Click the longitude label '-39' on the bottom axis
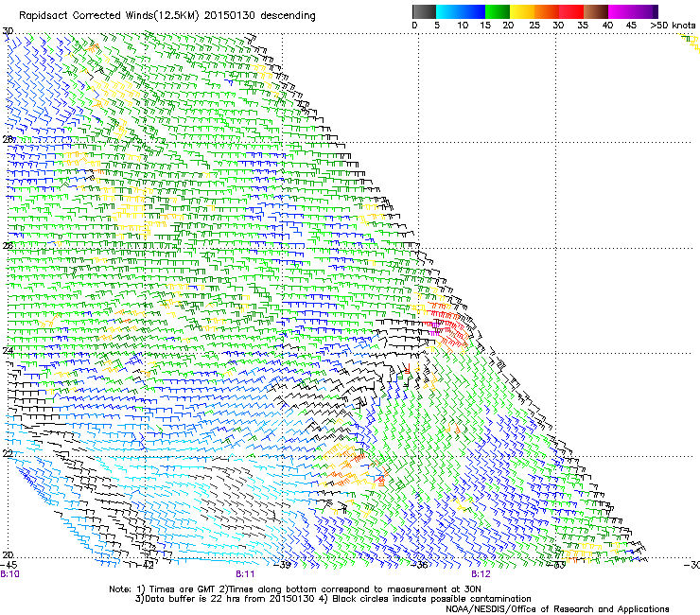The height and width of the screenshot is (615, 700). coord(283,566)
